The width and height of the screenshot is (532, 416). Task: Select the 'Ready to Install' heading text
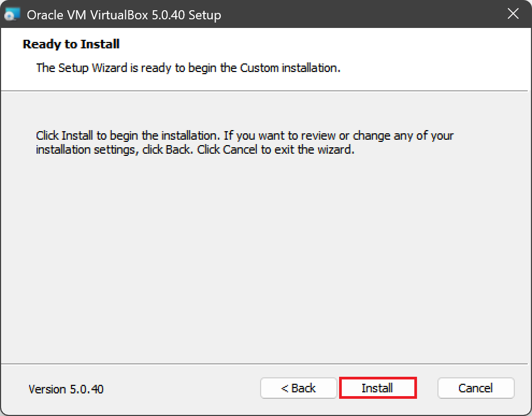(x=71, y=44)
